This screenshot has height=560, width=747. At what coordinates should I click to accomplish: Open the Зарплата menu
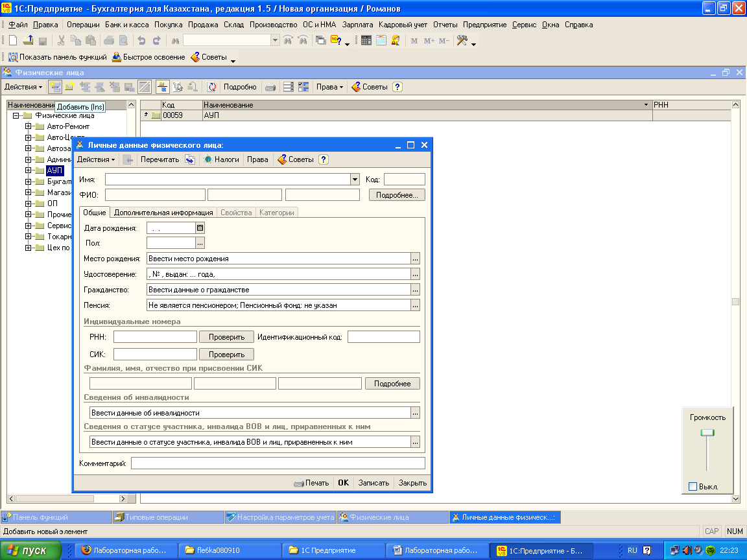pyautogui.click(x=357, y=25)
